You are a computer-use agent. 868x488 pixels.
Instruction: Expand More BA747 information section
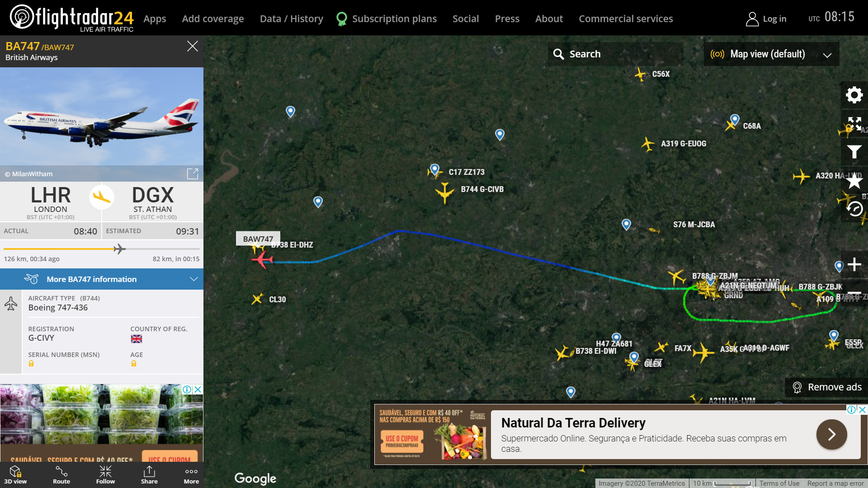tap(102, 279)
